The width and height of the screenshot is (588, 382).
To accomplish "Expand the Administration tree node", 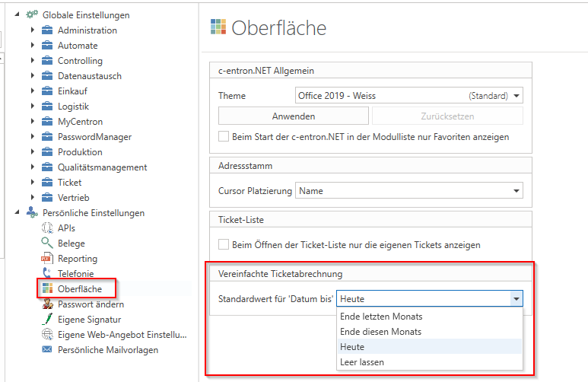I will pyautogui.click(x=33, y=30).
